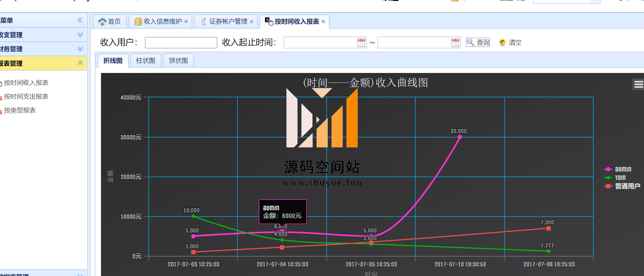Click x-axis label 2017-07-10 19:30:53

[460, 264]
